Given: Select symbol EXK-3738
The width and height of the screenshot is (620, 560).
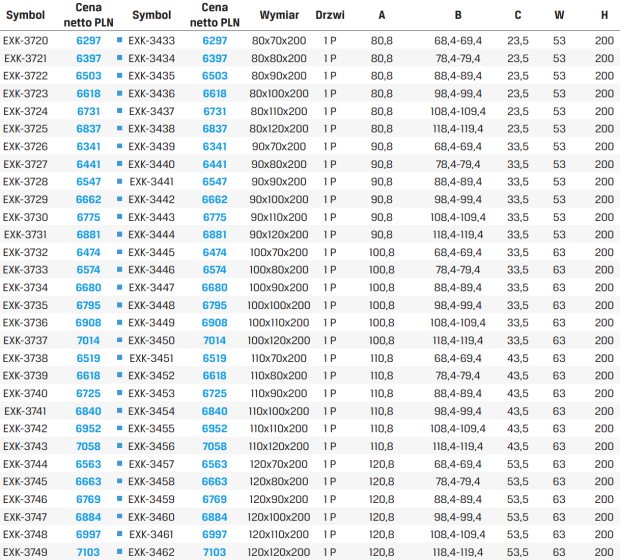Looking at the screenshot, I should tap(25, 359).
